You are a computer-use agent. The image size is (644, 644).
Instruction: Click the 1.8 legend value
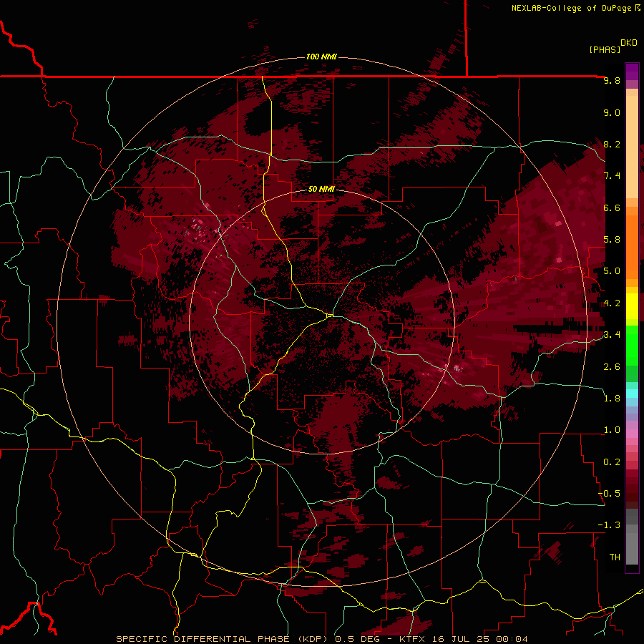click(x=612, y=399)
